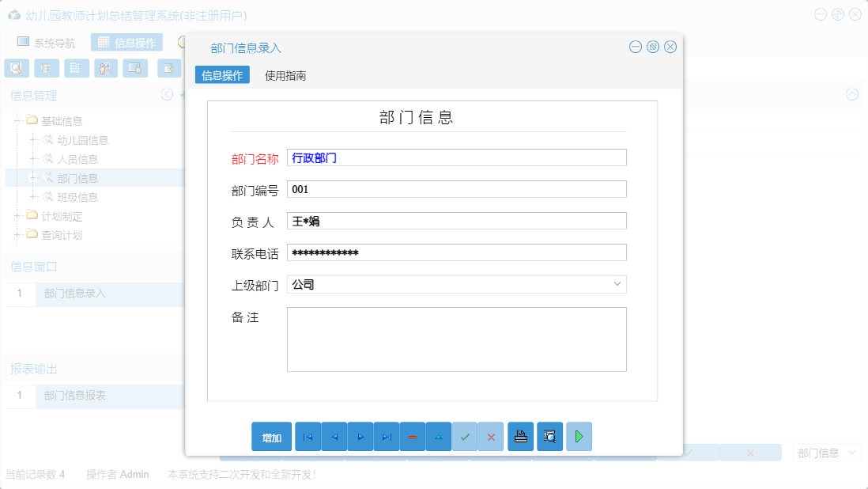Confirm with the green checkmark

click(x=465, y=436)
